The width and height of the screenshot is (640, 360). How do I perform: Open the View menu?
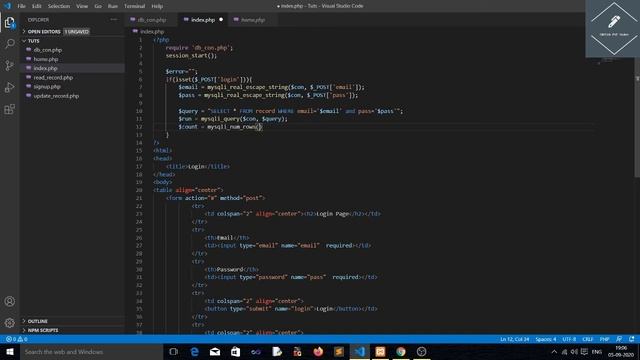tap(82, 6)
